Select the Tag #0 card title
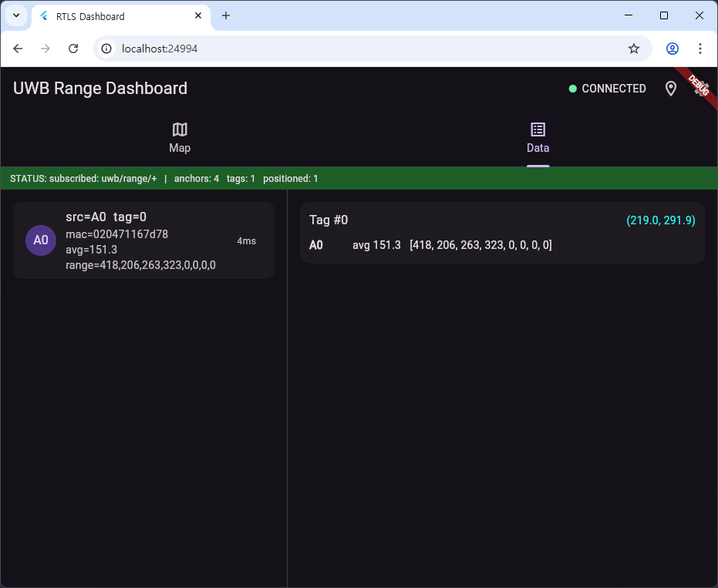Image resolution: width=718 pixels, height=588 pixels. pyautogui.click(x=329, y=220)
